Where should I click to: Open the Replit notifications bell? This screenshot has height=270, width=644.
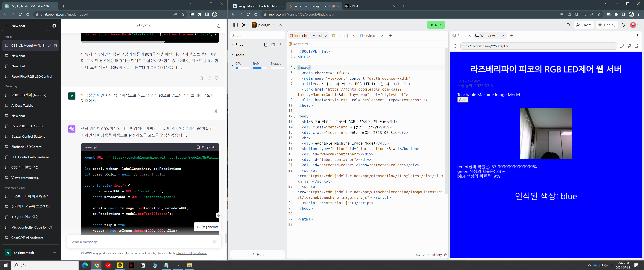click(x=623, y=25)
